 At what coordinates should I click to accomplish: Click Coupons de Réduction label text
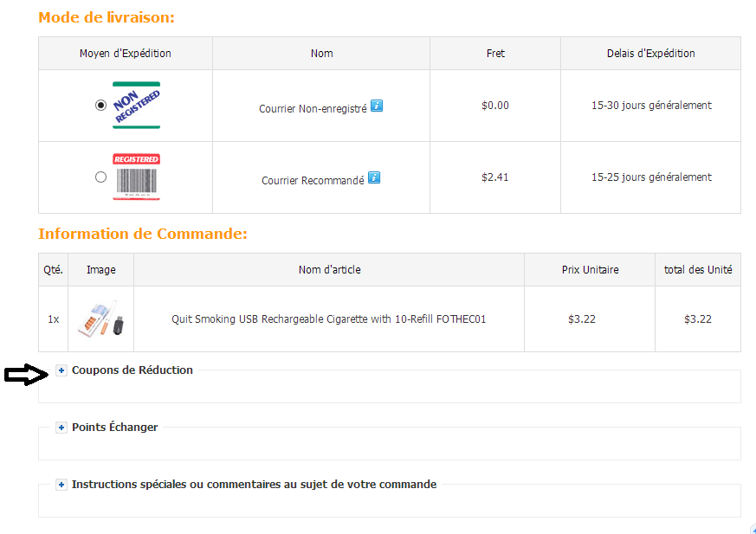[132, 370]
